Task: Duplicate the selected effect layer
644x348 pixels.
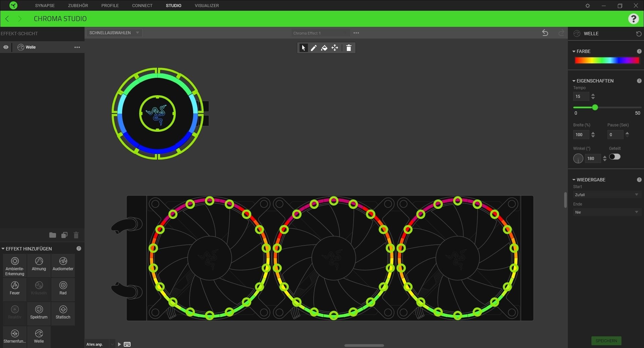Action: click(64, 235)
